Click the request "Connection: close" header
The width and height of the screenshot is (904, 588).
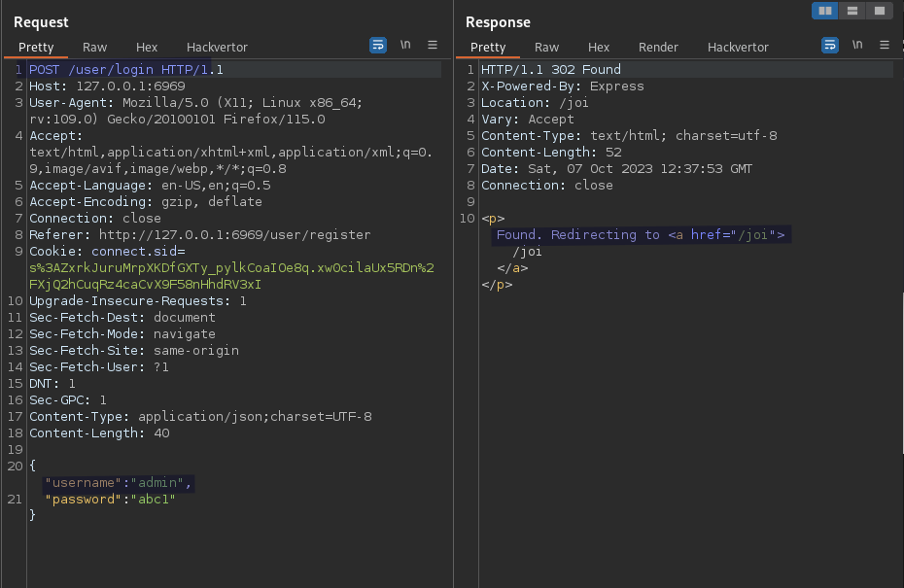(x=95, y=219)
